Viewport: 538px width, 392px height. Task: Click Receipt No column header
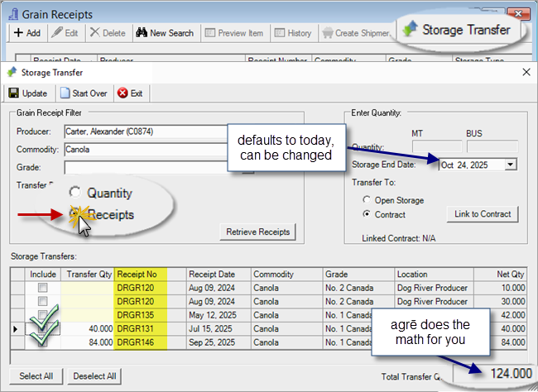151,275
